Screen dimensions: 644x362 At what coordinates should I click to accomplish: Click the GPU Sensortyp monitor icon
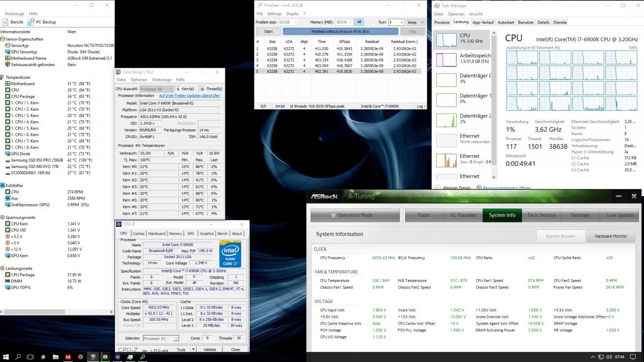[8, 52]
